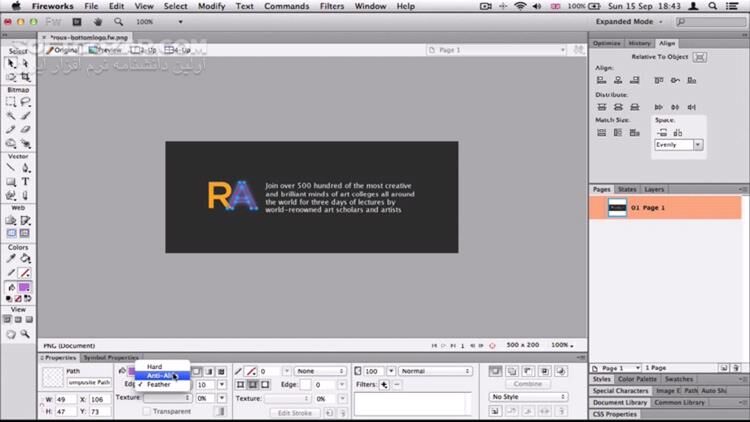Pick the Marquee bitmap tool
750x422 pixels.
tap(10, 101)
